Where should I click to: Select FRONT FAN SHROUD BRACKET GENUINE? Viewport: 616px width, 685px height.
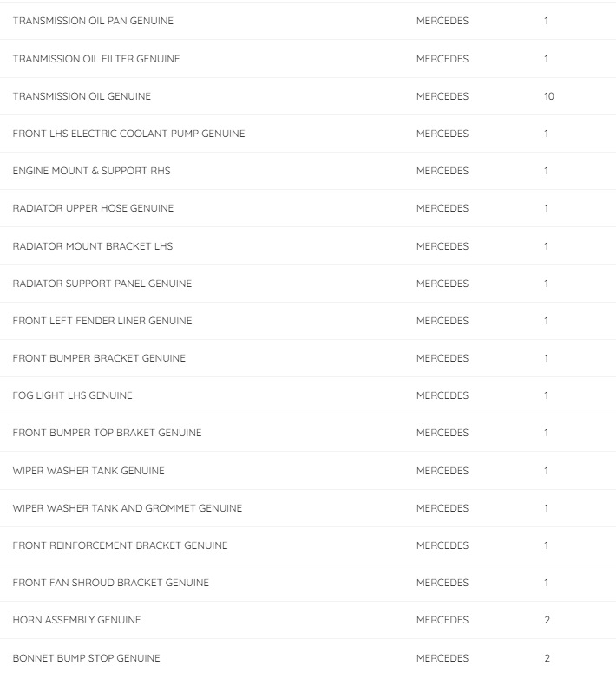(x=111, y=583)
